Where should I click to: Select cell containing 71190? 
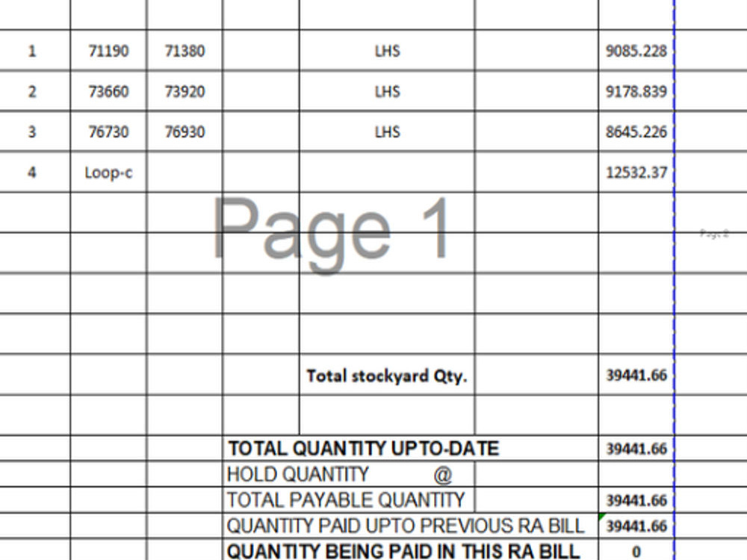pos(108,51)
